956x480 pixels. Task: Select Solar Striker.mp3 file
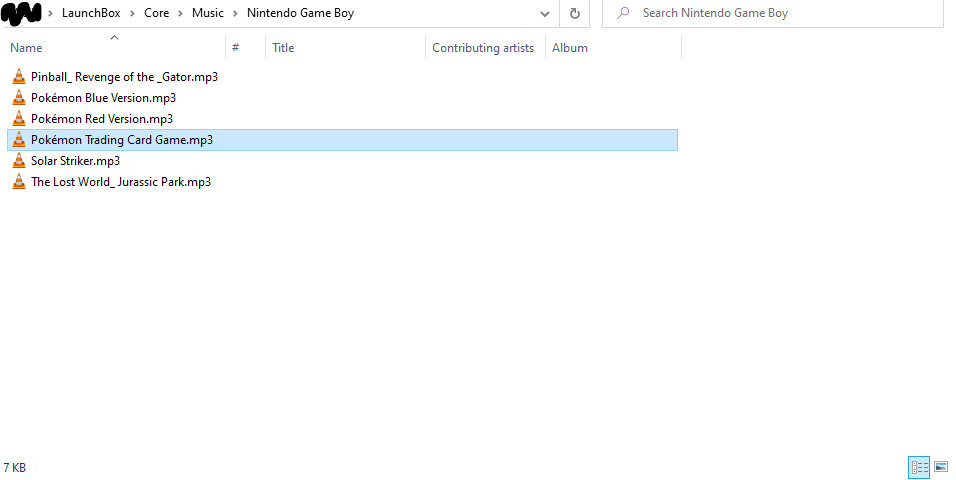pyautogui.click(x=76, y=161)
